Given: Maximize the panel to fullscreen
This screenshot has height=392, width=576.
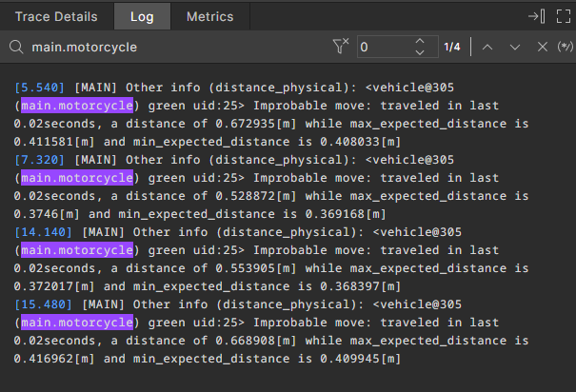Looking at the screenshot, I should pos(561,16).
